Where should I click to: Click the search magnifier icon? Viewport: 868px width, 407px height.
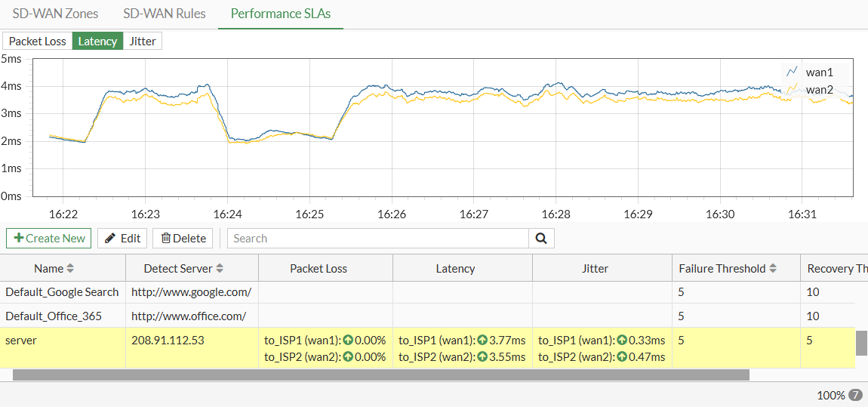coord(541,239)
